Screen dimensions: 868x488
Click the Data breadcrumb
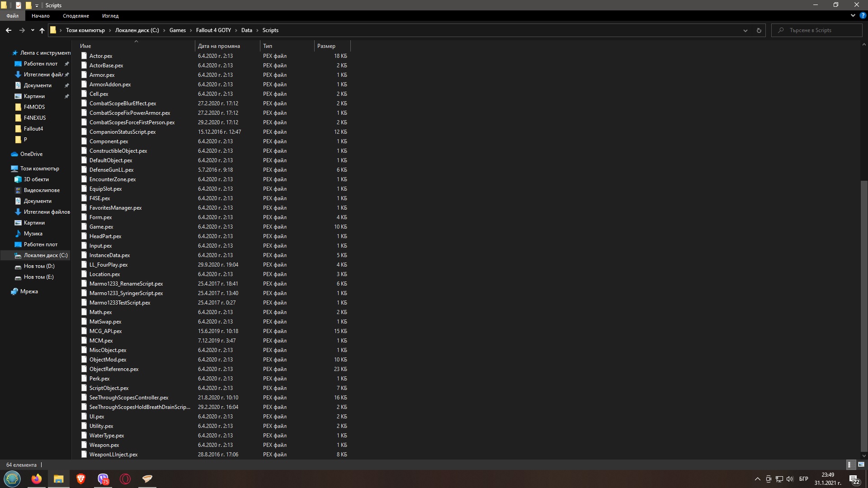point(247,30)
